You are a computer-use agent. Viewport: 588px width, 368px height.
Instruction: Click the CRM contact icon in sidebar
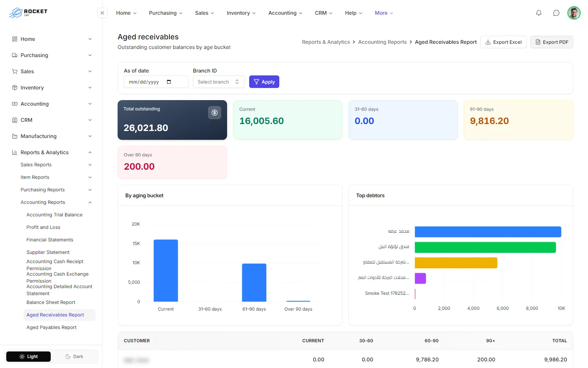pyautogui.click(x=15, y=120)
